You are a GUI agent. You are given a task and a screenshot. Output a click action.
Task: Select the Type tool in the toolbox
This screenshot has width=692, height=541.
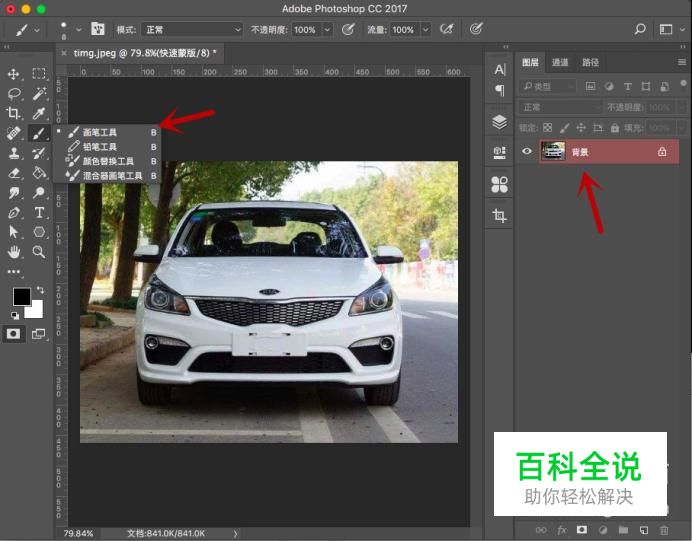(x=39, y=213)
